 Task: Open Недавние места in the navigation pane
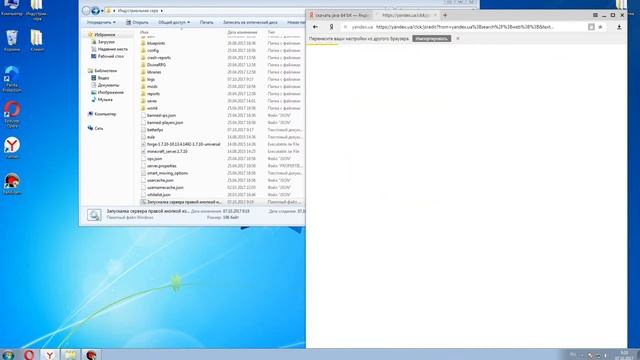click(x=112, y=49)
